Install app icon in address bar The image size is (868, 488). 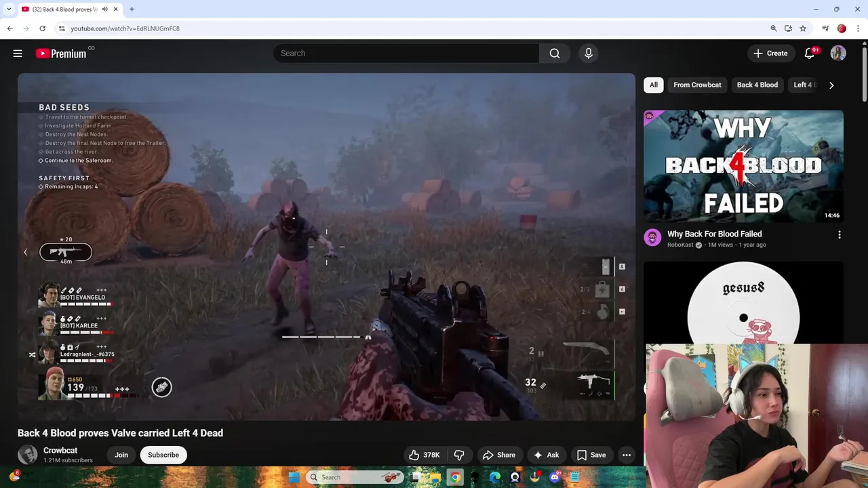[x=788, y=28]
